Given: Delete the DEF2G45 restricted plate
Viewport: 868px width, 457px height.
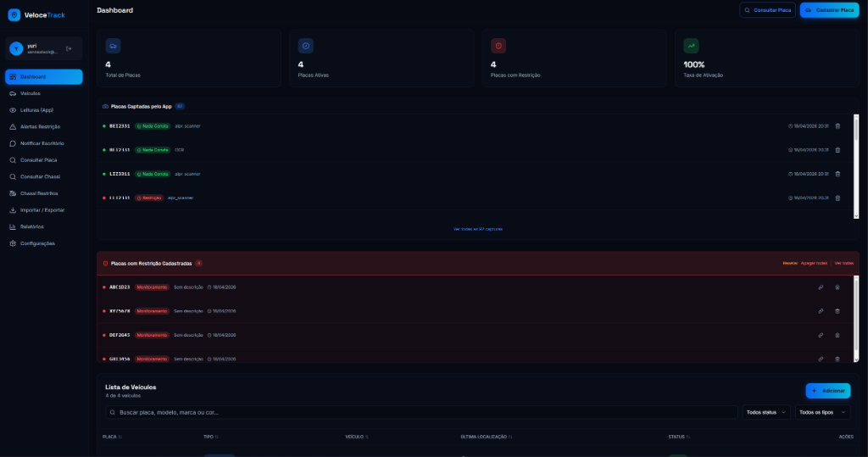Looking at the screenshot, I should pos(837,335).
